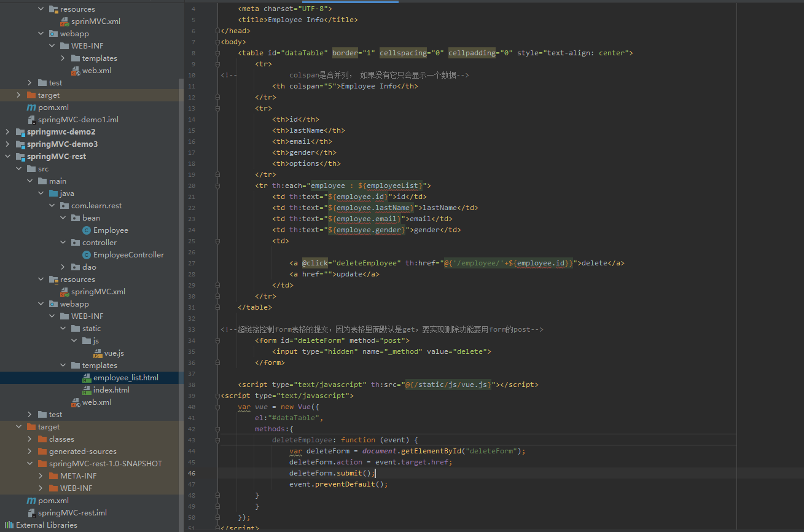The height and width of the screenshot is (532, 804).
Task: Expand the dao package
Action: point(63,267)
